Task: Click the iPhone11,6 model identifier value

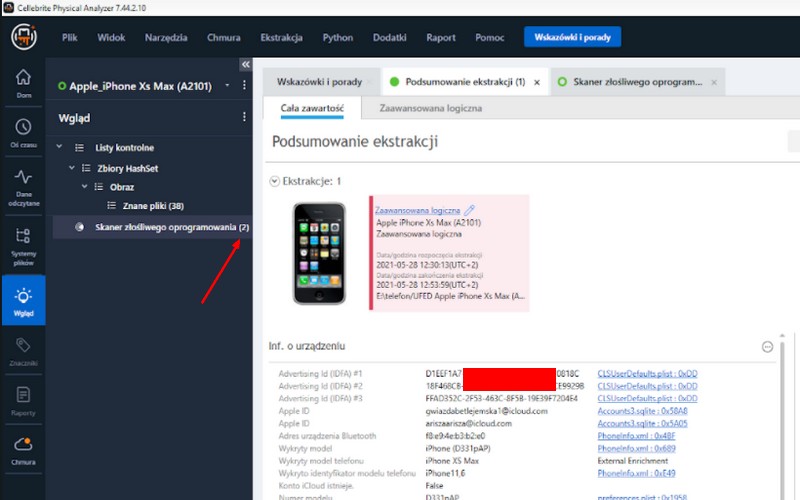Action: 445,473
